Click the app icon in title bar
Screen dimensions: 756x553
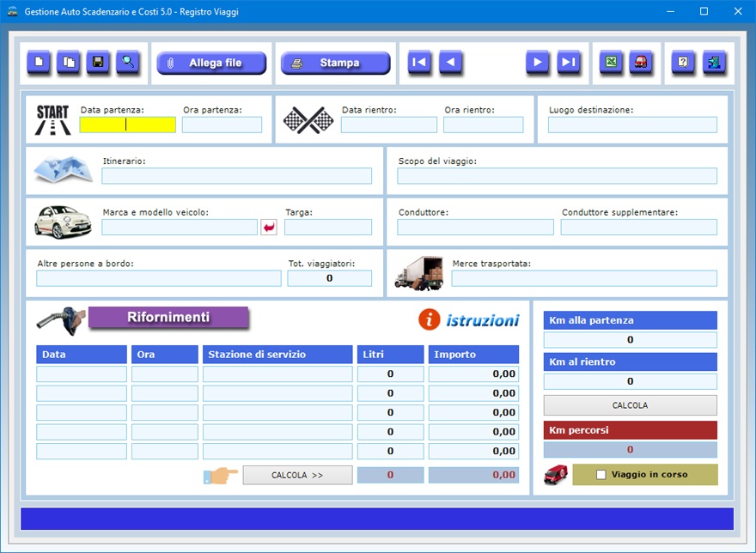pos(12,11)
